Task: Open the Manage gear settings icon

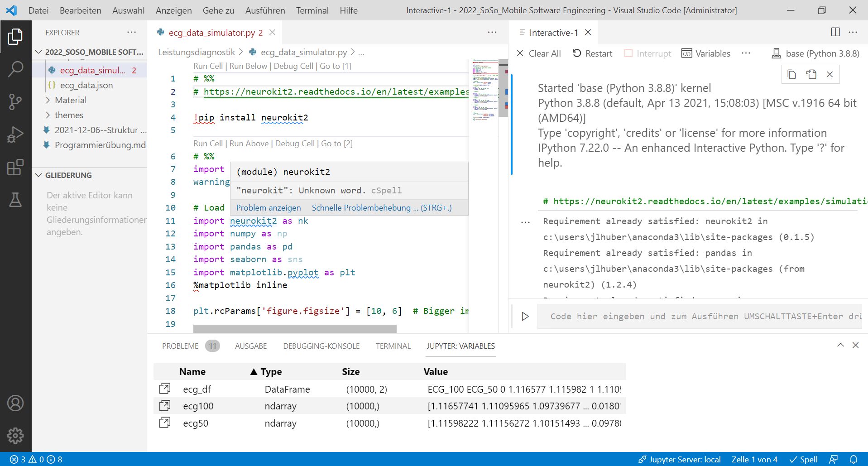Action: pos(15,436)
